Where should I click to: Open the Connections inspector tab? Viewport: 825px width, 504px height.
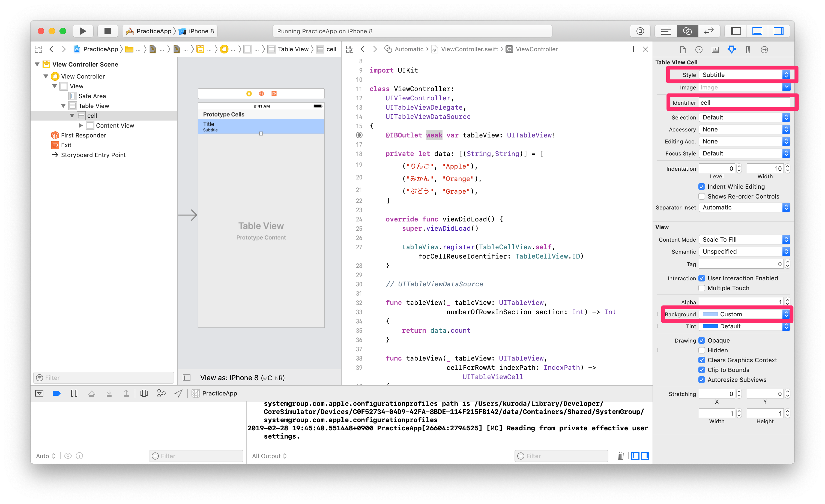764,50
